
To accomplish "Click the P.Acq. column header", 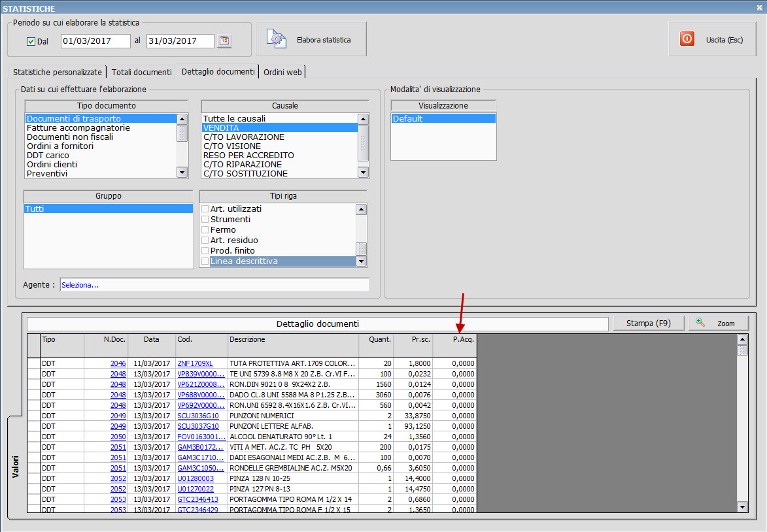I will click(454, 345).
